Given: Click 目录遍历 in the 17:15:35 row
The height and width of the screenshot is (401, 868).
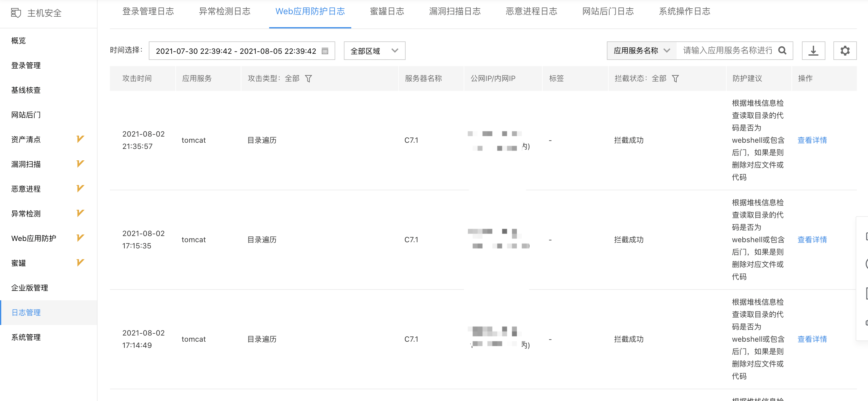Looking at the screenshot, I should [262, 239].
